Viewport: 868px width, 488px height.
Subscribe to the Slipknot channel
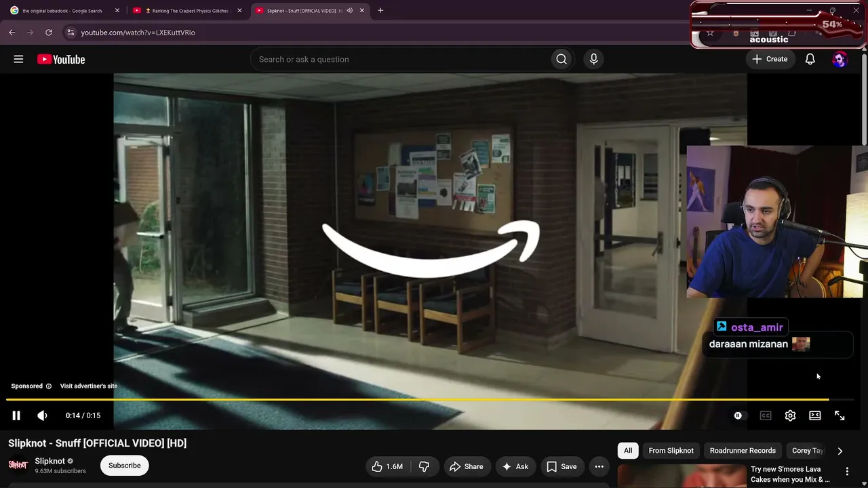pyautogui.click(x=125, y=466)
